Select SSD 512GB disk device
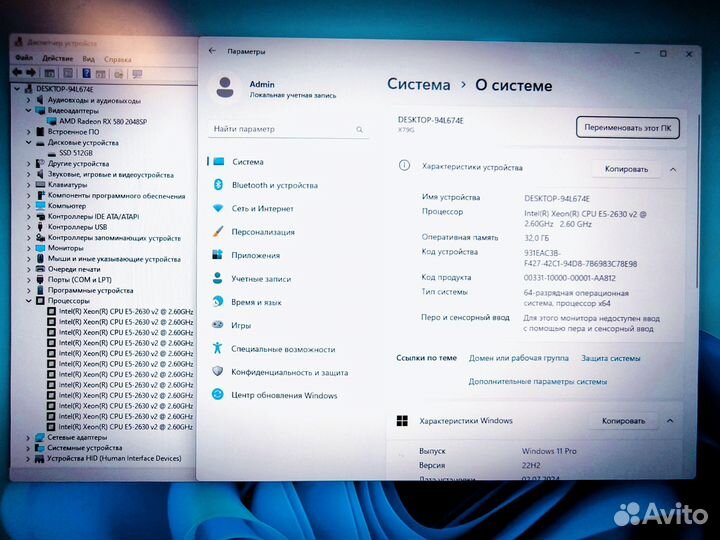 click(76, 152)
